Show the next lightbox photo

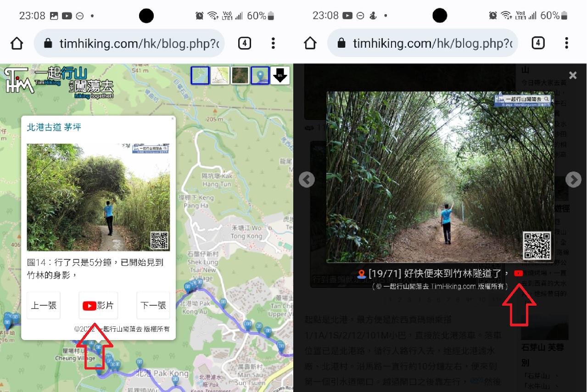[x=573, y=179]
